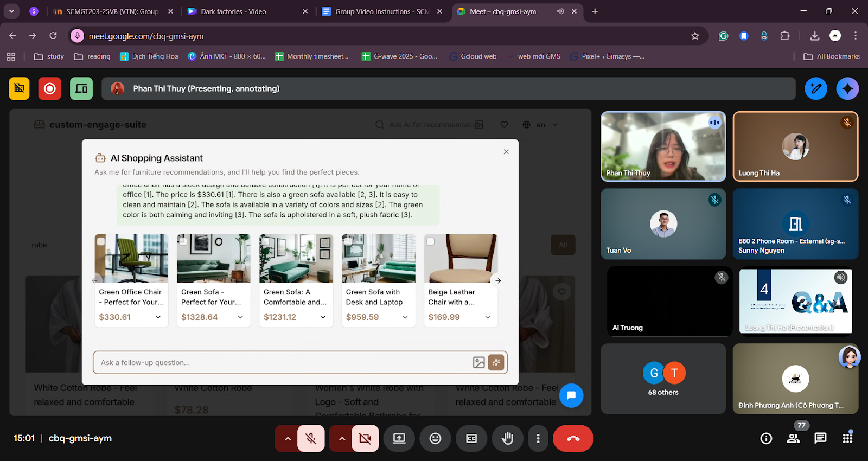Turn on the camera
Viewport: 868px width, 461px height.
point(365,438)
